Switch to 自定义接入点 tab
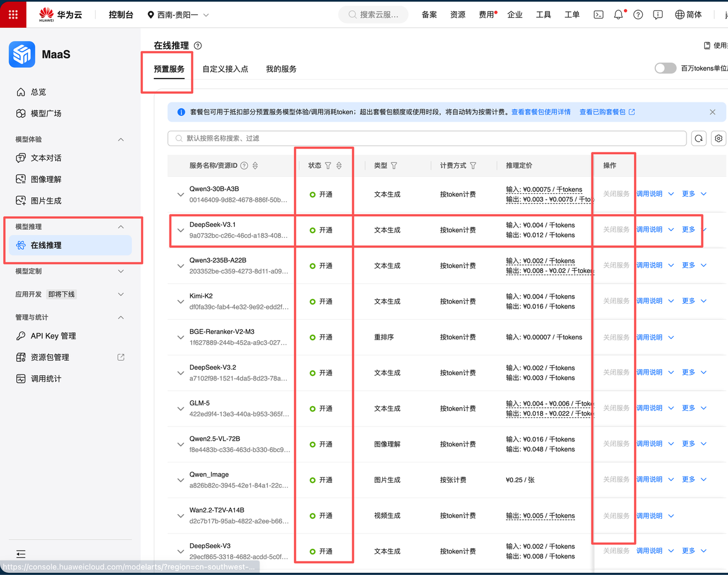 pyautogui.click(x=225, y=69)
